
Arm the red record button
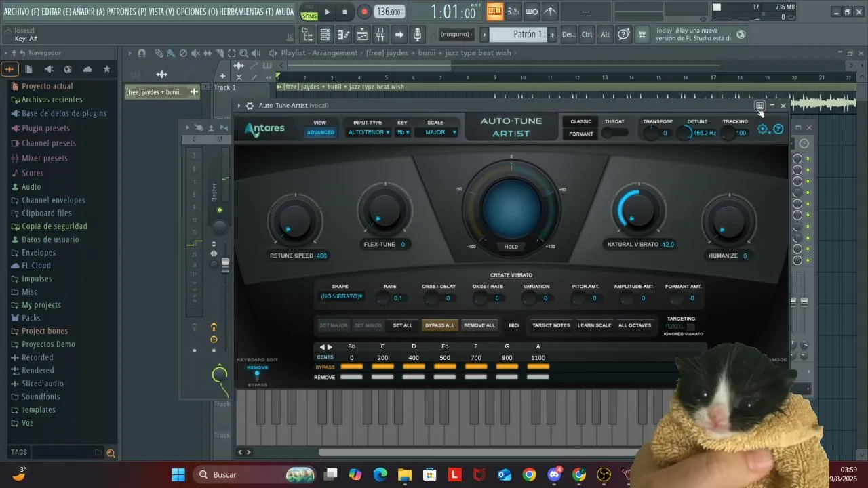(x=364, y=12)
